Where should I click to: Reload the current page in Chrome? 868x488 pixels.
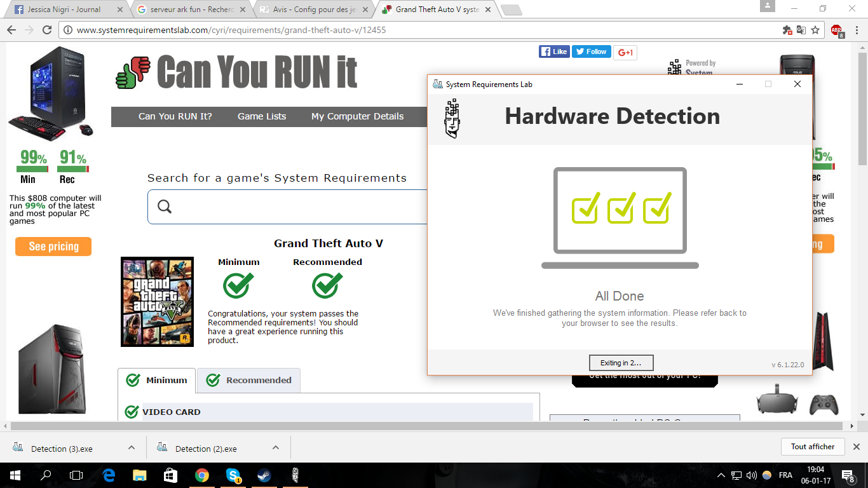[47, 30]
